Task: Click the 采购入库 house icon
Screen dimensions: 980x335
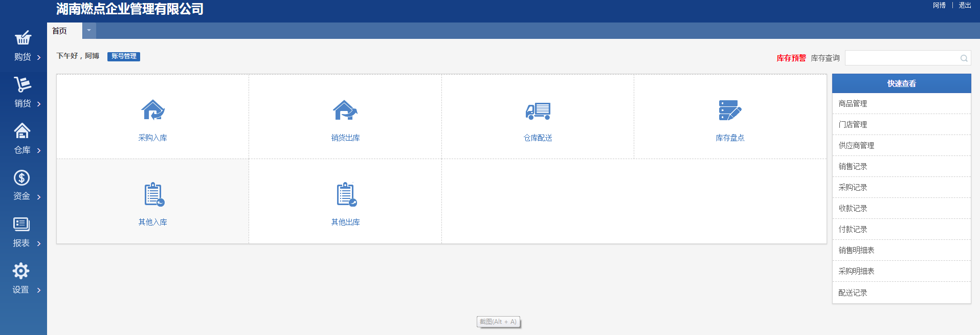Action: (x=153, y=110)
